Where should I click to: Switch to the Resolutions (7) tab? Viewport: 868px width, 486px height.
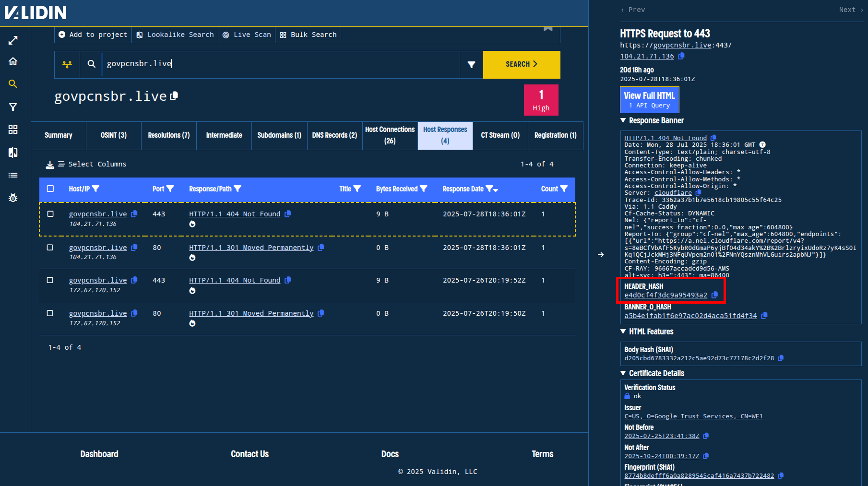coord(169,135)
